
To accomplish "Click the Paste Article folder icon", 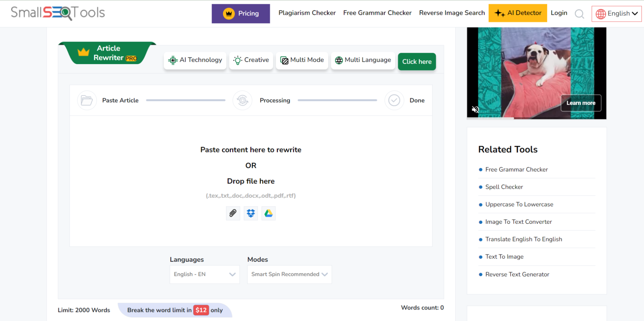I will click(x=87, y=100).
